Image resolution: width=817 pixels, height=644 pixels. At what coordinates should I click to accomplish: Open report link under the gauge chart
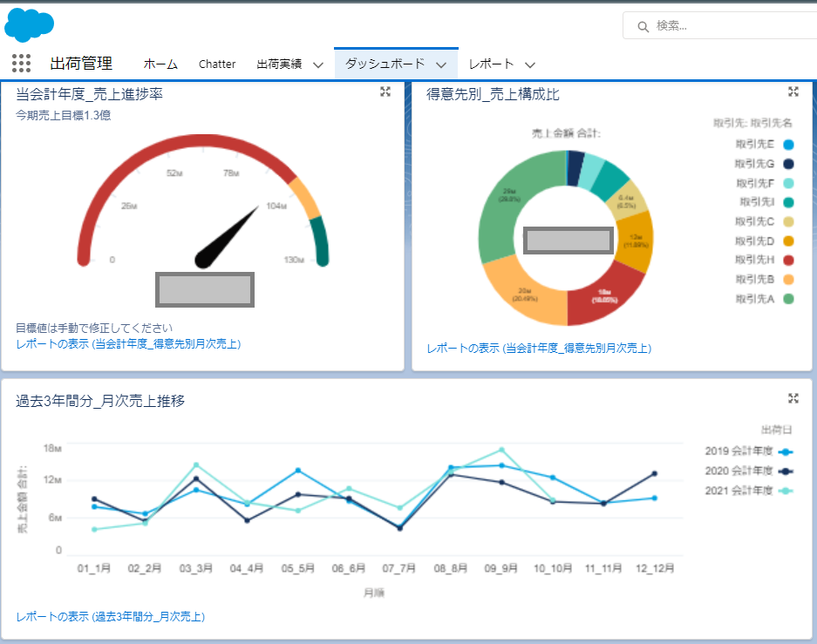128,344
